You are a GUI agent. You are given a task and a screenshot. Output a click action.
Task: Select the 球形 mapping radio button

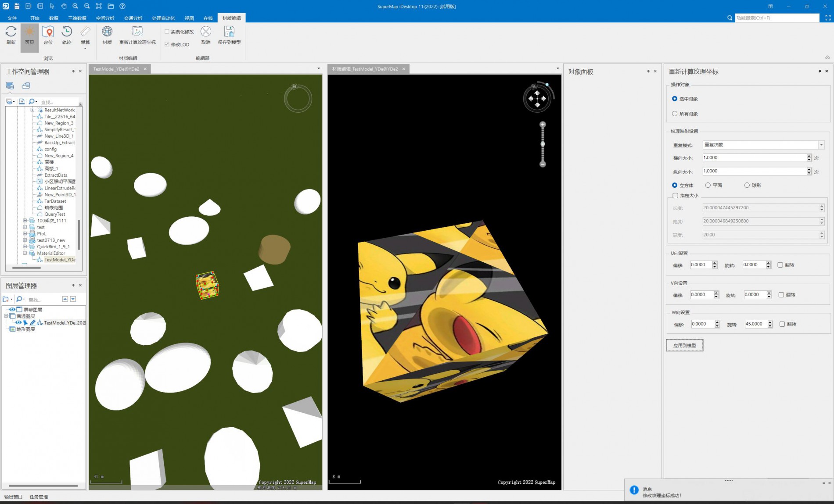(x=747, y=185)
